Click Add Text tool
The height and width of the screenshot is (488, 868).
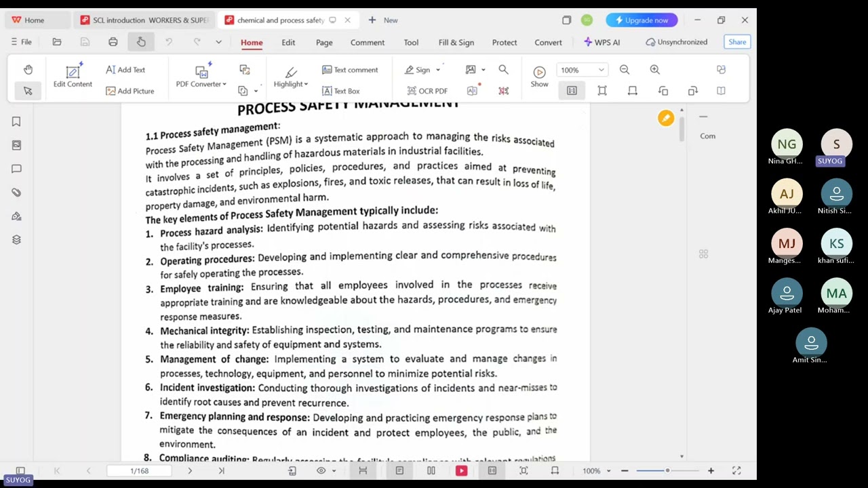pos(125,70)
